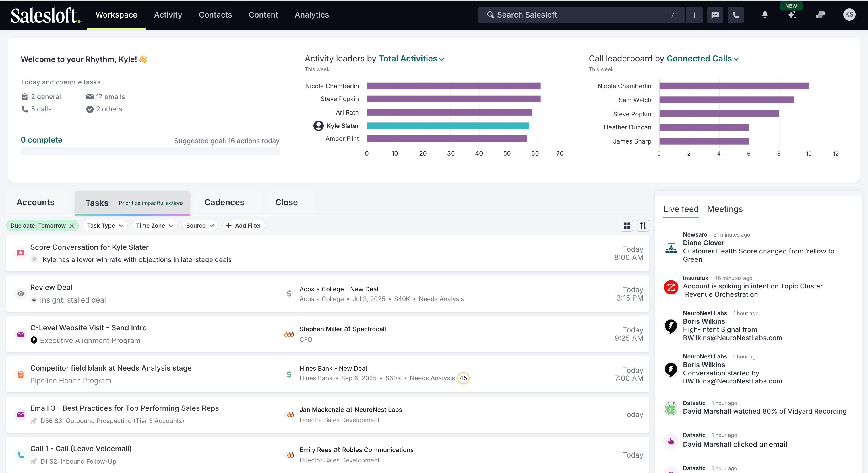Open the Time Zone filter dropdown
868x473 pixels.
click(154, 226)
